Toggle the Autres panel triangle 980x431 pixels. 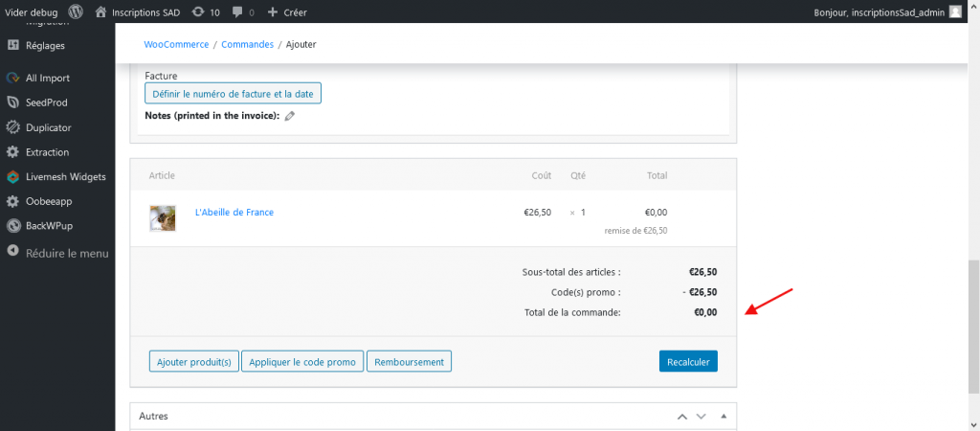coord(724,417)
